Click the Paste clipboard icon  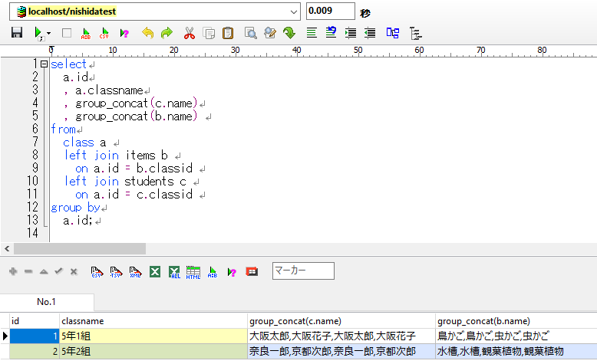pyautogui.click(x=228, y=33)
